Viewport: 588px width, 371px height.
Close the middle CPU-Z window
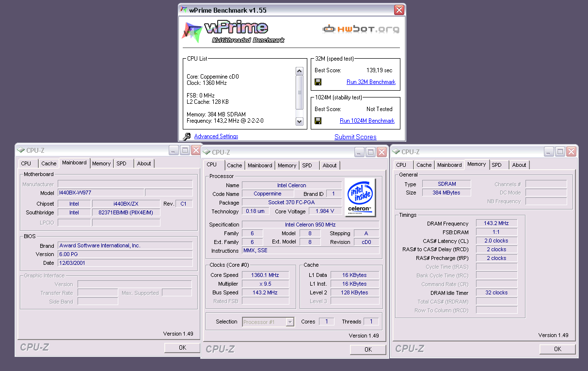coord(382,152)
